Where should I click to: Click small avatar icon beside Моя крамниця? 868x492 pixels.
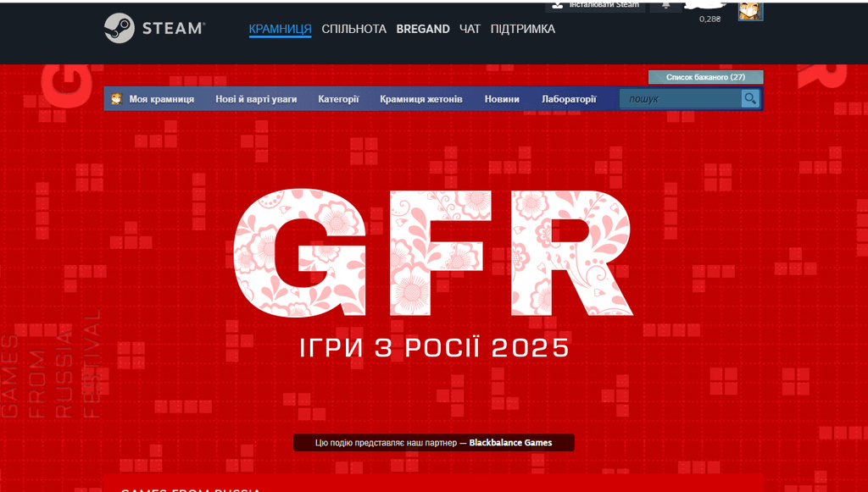pos(116,99)
